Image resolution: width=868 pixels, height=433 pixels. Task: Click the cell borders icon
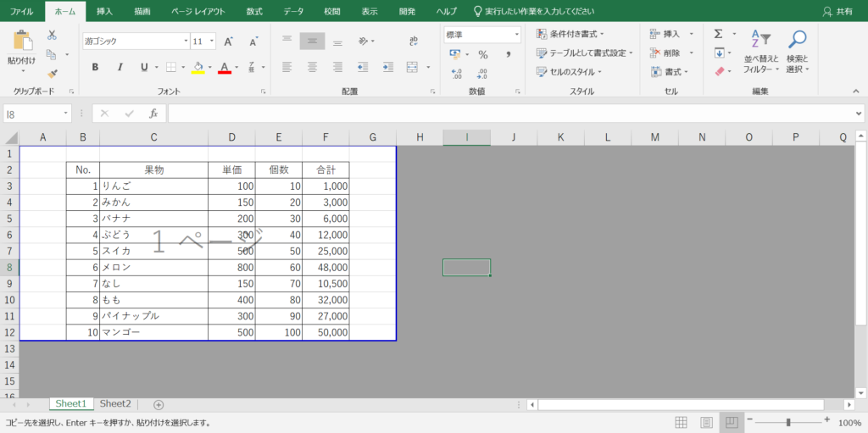pyautogui.click(x=171, y=67)
